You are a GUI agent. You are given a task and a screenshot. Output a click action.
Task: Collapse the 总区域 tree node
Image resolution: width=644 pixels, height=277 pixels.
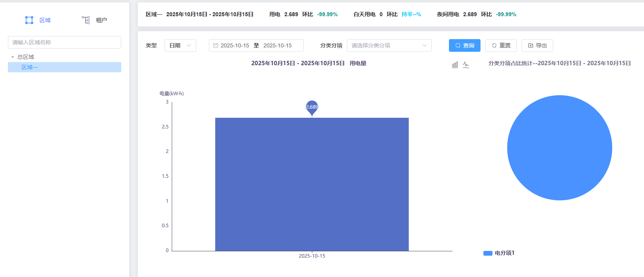pos(13,57)
